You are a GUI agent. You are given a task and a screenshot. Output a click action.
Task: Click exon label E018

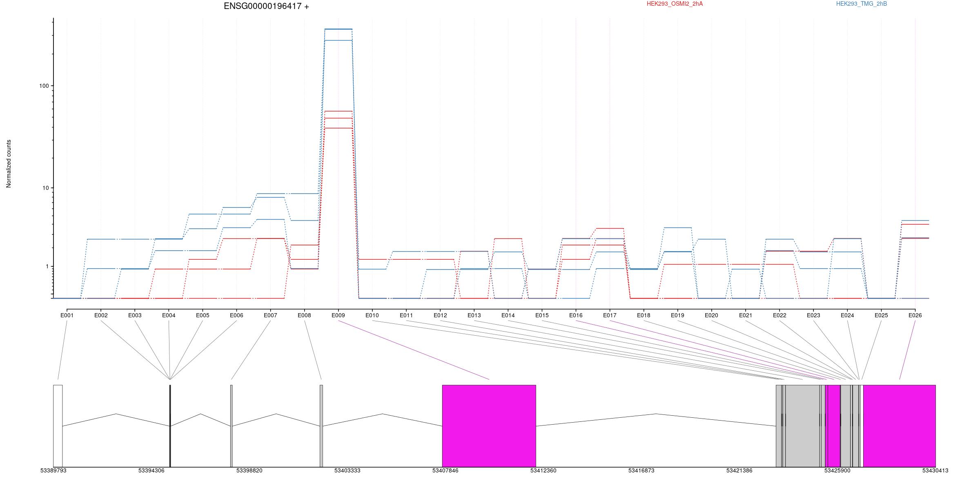(x=644, y=315)
